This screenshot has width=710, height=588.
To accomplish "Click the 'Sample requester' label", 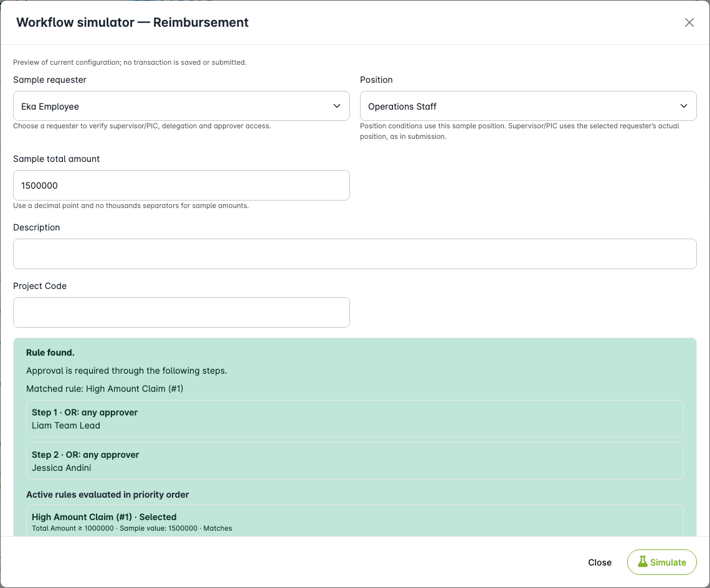I will click(50, 80).
